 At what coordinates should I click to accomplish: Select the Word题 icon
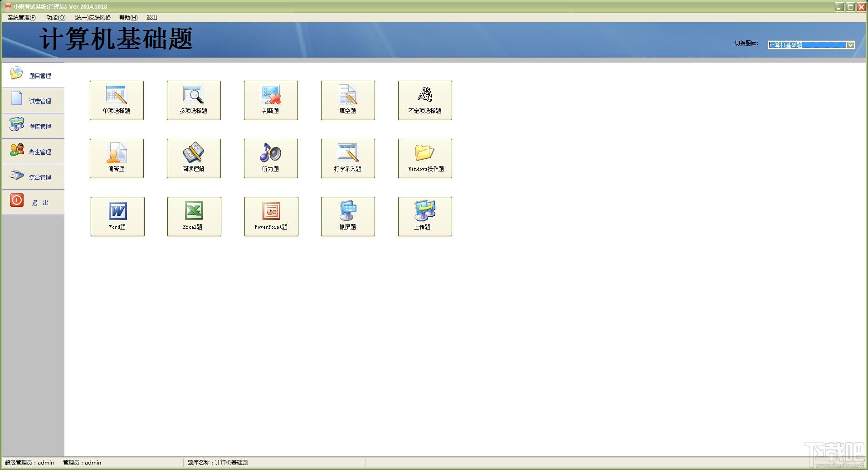tap(117, 211)
